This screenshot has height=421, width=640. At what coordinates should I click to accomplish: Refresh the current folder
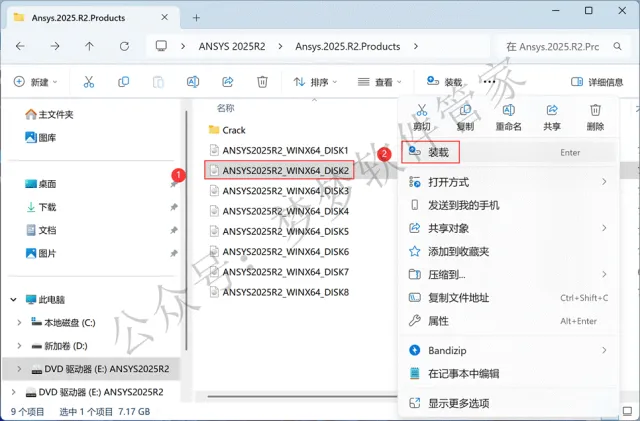(x=124, y=46)
